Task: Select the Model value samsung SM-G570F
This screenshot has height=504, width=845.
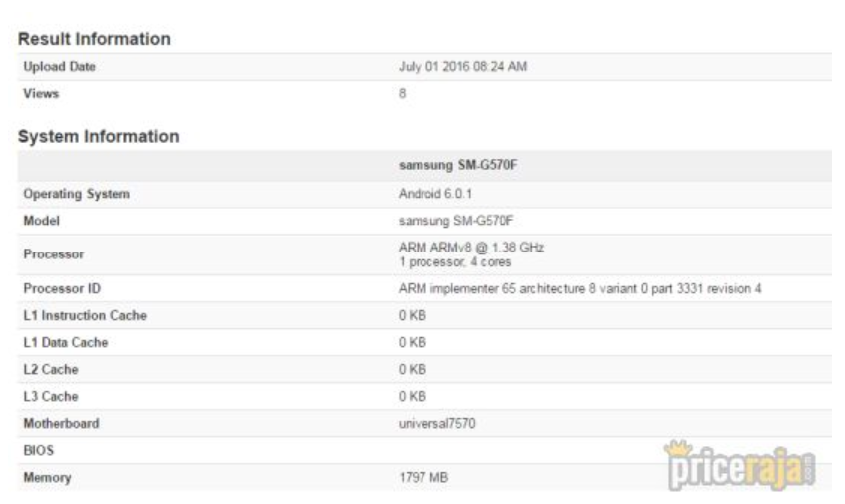Action: coord(455,221)
